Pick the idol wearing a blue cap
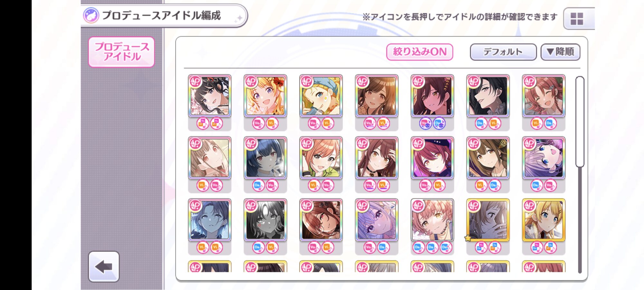Image resolution: width=644 pixels, height=290 pixels. [321, 96]
